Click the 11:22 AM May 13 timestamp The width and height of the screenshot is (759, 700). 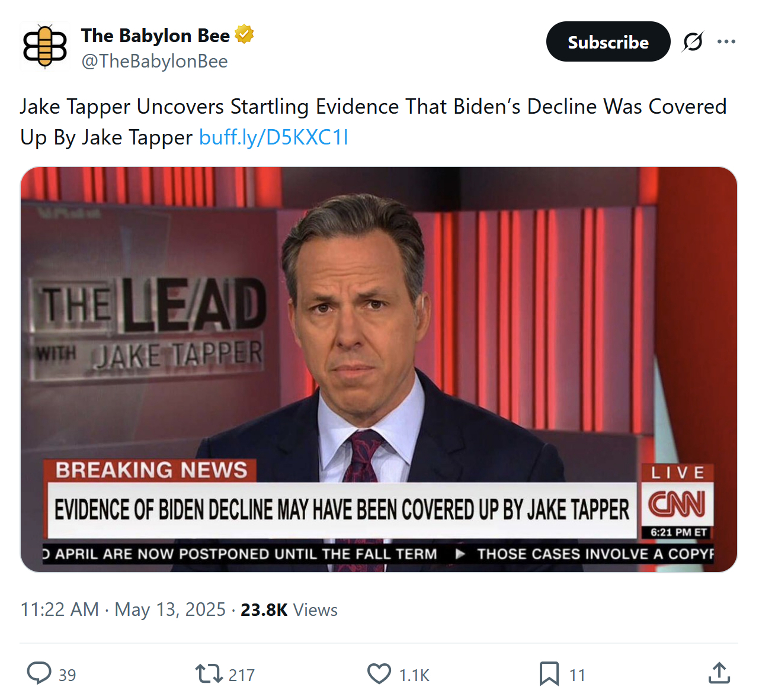click(123, 609)
